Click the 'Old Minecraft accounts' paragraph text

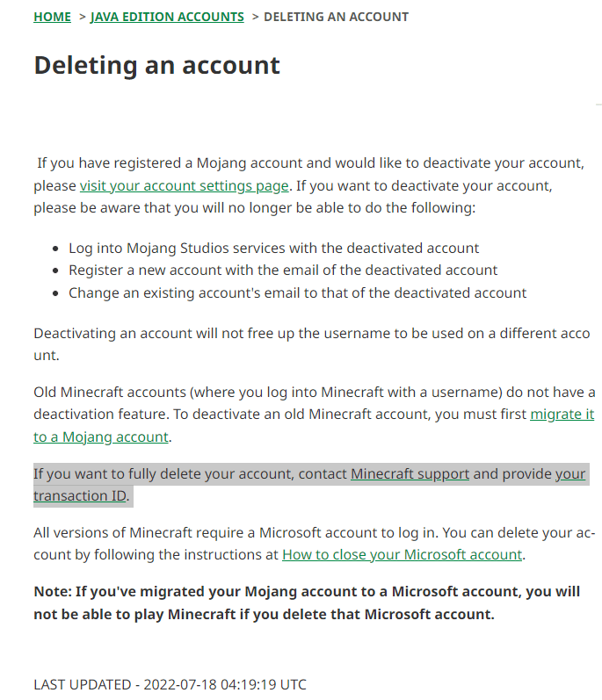tap(264, 392)
